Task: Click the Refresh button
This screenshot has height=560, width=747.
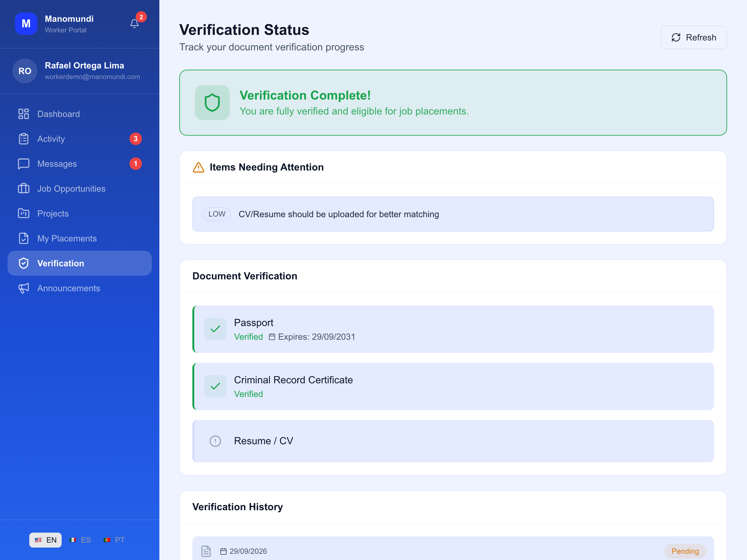Action: (x=694, y=37)
